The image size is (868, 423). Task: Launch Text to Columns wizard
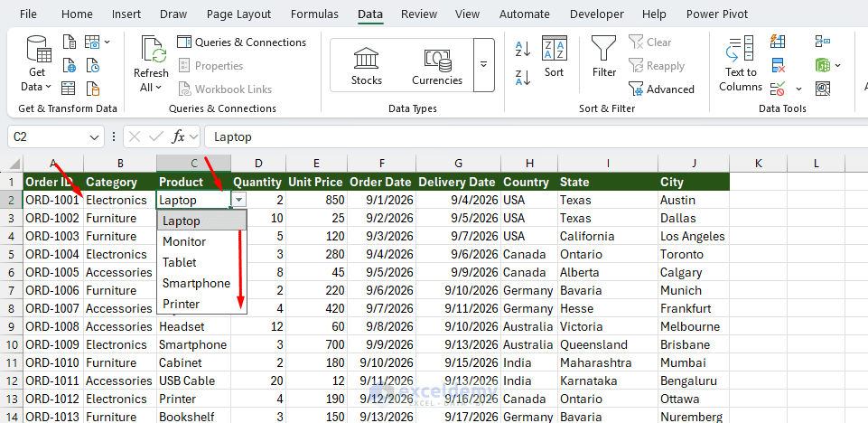click(x=741, y=63)
